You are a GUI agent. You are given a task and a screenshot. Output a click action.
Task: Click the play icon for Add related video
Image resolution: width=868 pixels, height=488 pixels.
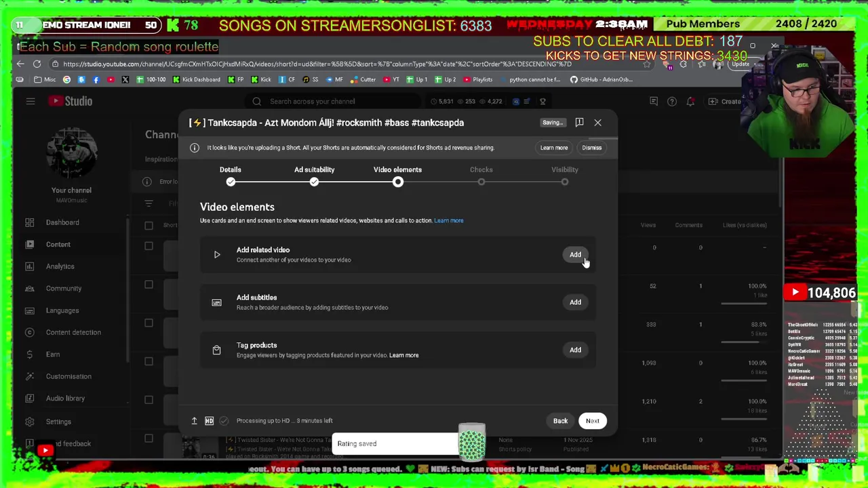pyautogui.click(x=217, y=255)
